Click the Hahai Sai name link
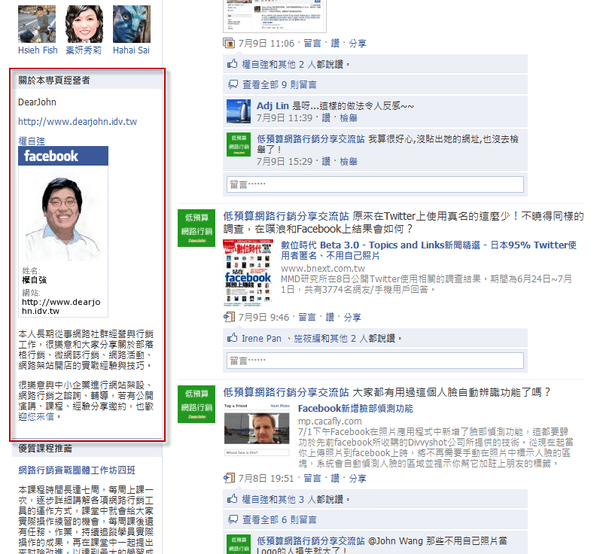Screen dimensions: 600x554 tap(131, 50)
